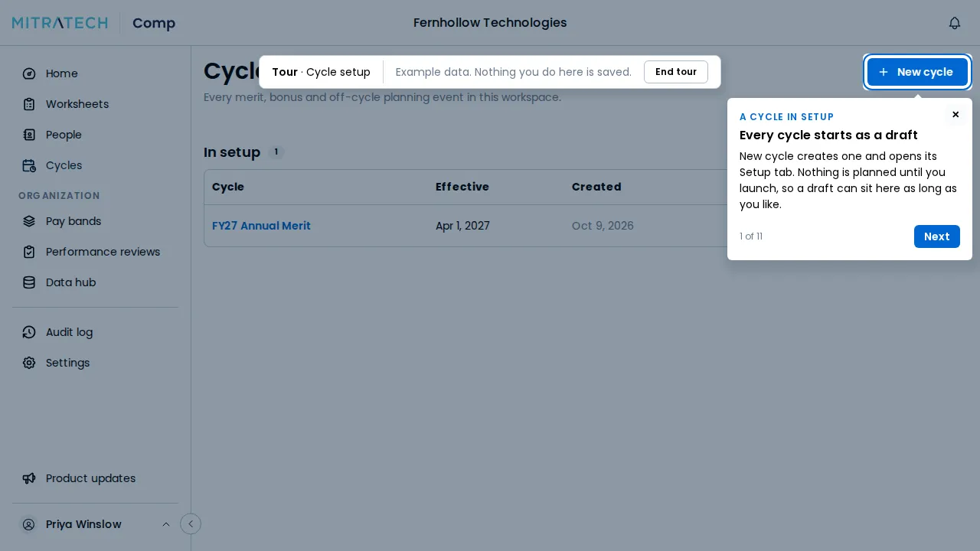Viewport: 980px width, 551px height.
Task: Click the Home gauge icon in sidebar
Action: coord(29,73)
